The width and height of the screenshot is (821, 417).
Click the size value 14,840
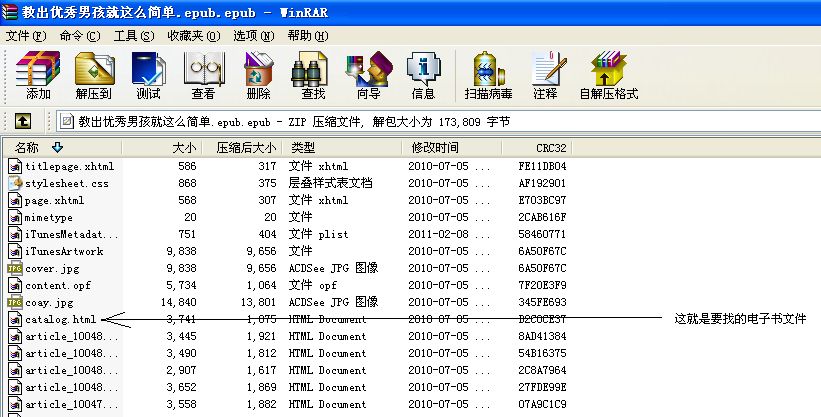[x=179, y=302]
